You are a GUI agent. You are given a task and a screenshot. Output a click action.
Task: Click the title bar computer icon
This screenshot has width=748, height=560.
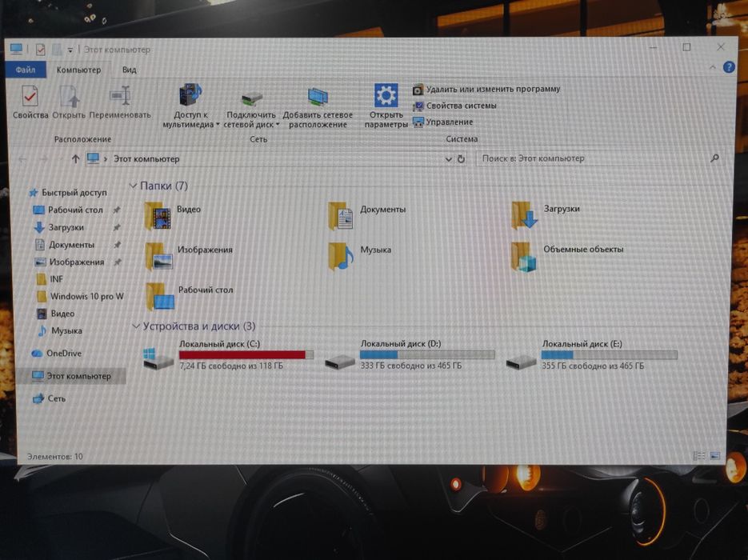(x=16, y=49)
